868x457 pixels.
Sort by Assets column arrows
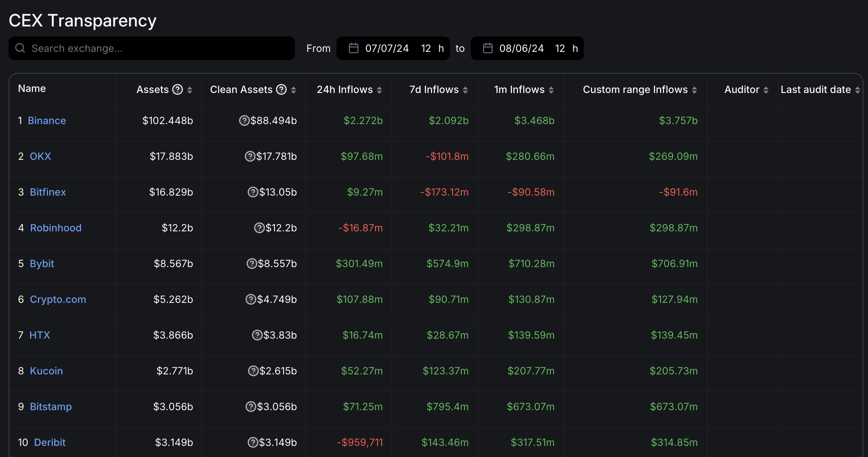pyautogui.click(x=190, y=90)
